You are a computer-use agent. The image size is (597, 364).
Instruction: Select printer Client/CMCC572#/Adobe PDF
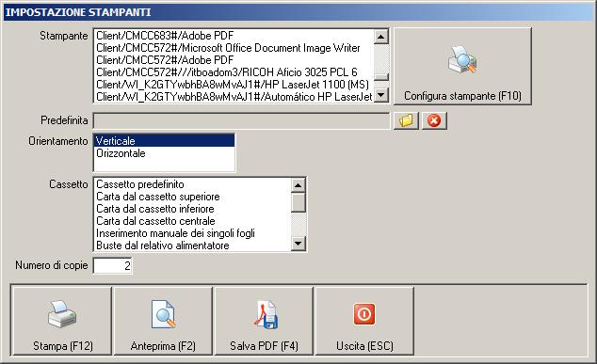click(x=234, y=60)
